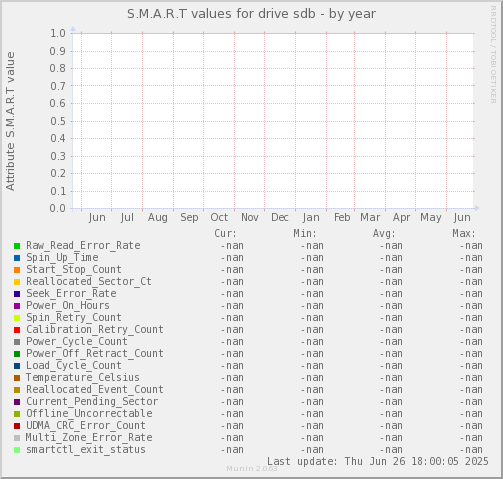Click the Power_On_Hours purple swatch
This screenshot has width=503, height=479.
click(17, 306)
